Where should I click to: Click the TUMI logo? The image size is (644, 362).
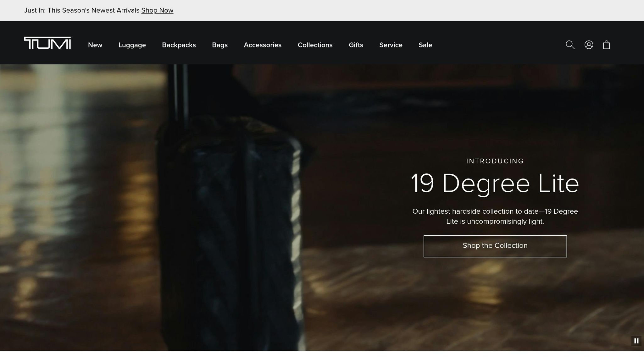(47, 43)
